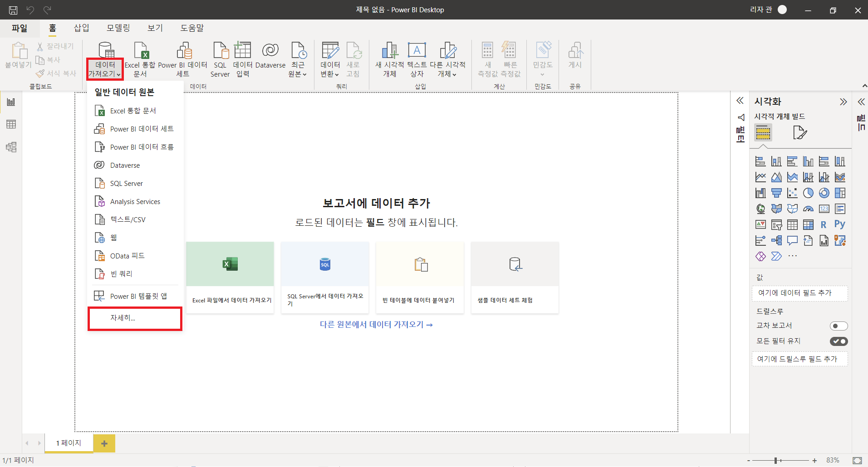The width and height of the screenshot is (868, 467).
Task: Select the Python visual icon
Action: tap(840, 224)
